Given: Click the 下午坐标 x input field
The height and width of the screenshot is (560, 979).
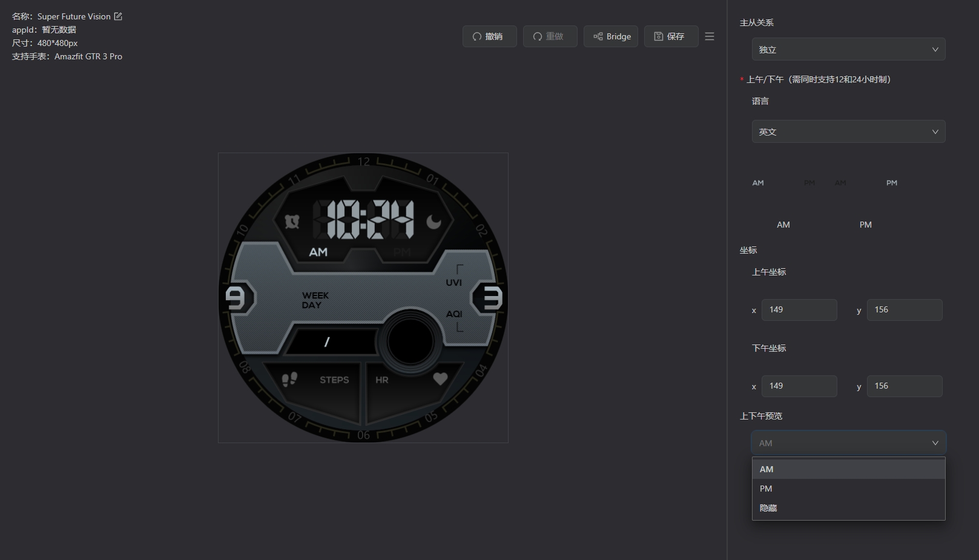Looking at the screenshot, I should click(x=799, y=386).
